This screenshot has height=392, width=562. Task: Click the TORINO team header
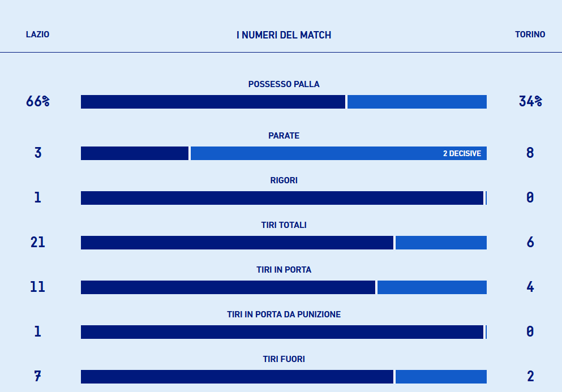pos(530,35)
